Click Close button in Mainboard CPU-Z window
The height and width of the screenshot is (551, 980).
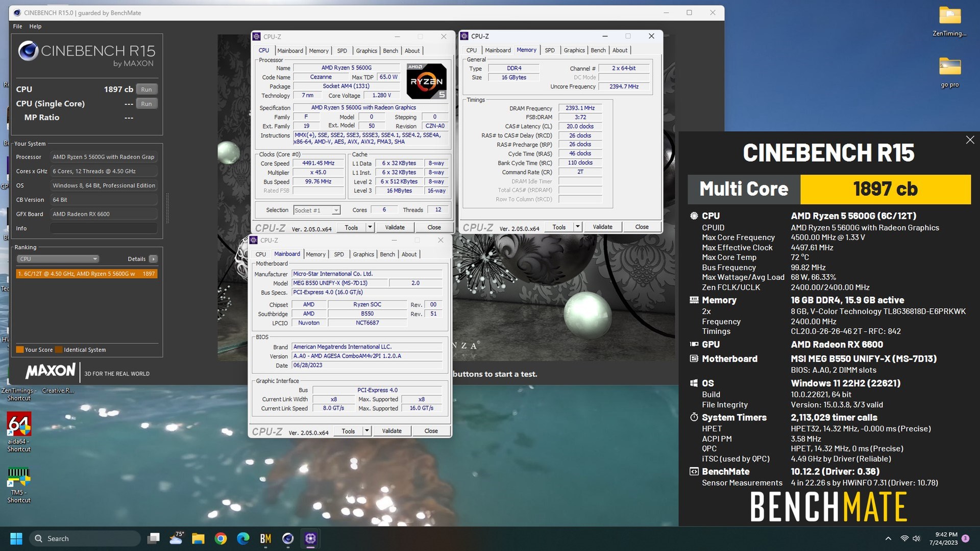pos(431,431)
